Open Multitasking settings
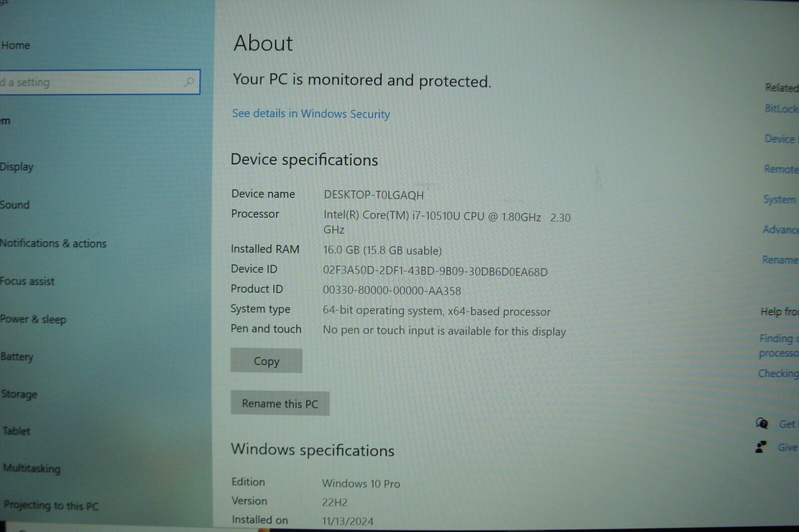Viewport: 799px width, 532px height. point(31,468)
